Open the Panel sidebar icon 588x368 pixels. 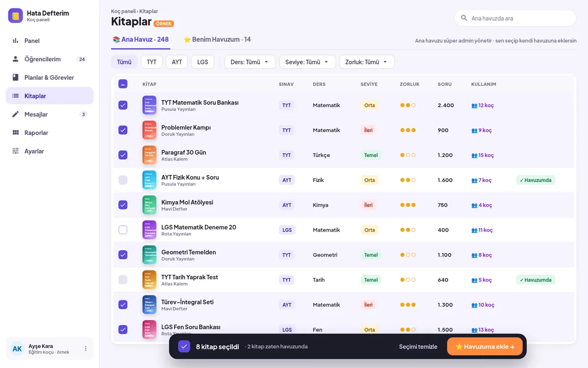(x=16, y=41)
